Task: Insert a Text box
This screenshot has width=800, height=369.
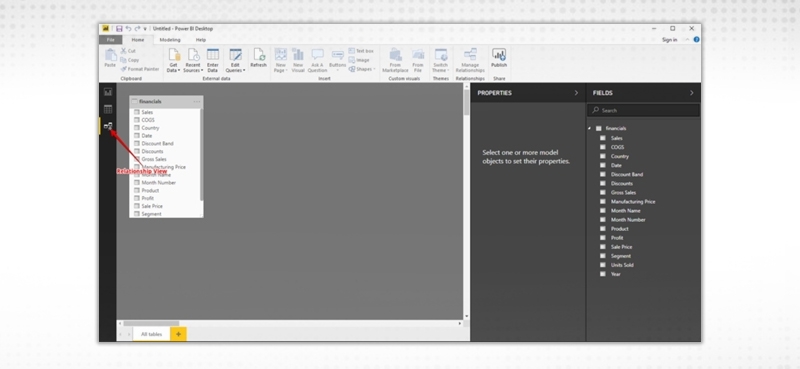Action: pos(361,51)
